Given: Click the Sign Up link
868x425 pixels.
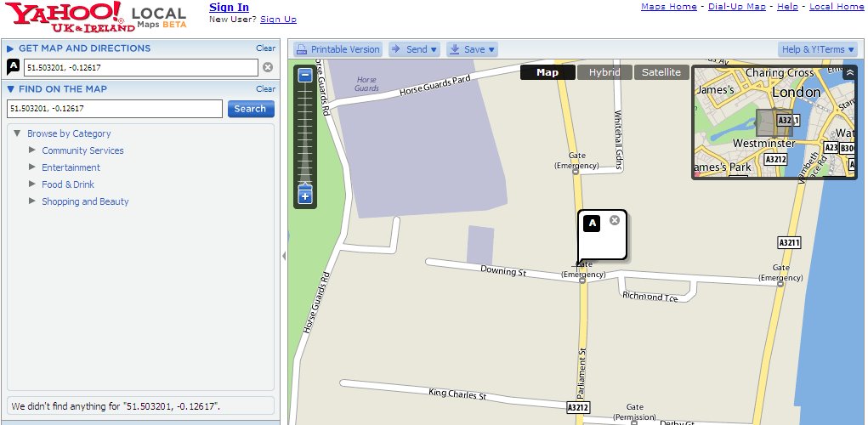Looking at the screenshot, I should click(279, 20).
